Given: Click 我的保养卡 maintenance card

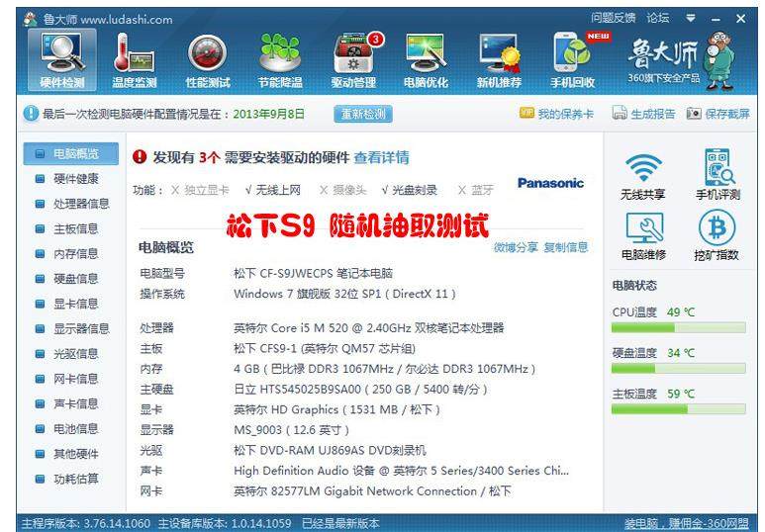Looking at the screenshot, I should tap(556, 114).
